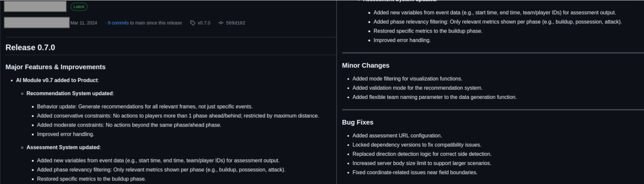The image size is (644, 184).
Task: Click Assessment System updated sub-bullet on left
Action: (x=63, y=148)
